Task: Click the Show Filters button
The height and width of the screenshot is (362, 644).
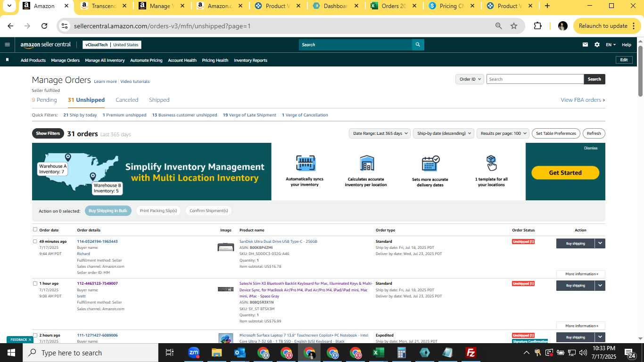Action: pos(48,133)
